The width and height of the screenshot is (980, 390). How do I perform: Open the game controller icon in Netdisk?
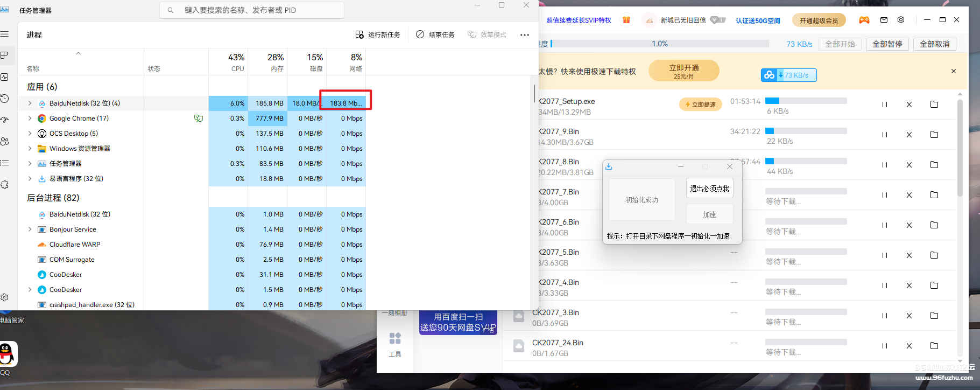coord(864,20)
